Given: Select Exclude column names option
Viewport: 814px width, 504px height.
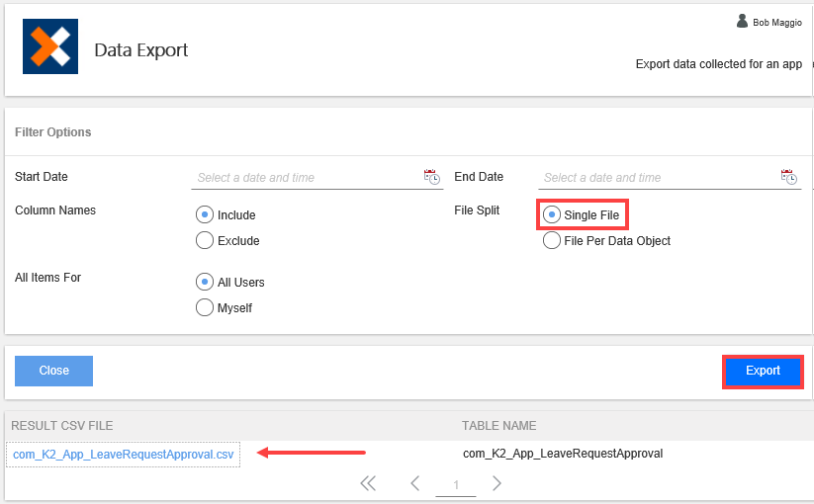Looking at the screenshot, I should coord(205,240).
